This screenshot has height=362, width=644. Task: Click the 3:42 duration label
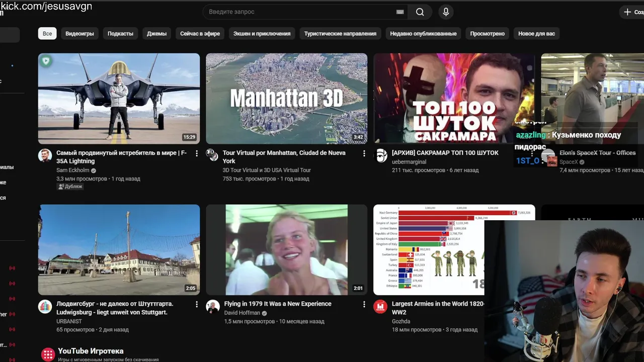pyautogui.click(x=358, y=137)
